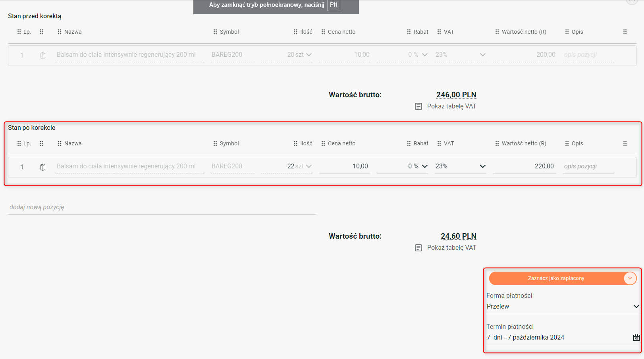Expand the arrow on the 'Zaznacz jako zapłacony' button

pos(630,278)
